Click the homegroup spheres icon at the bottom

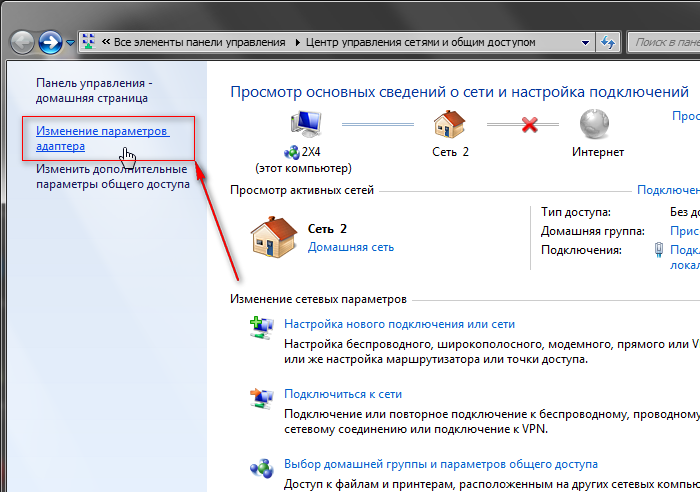262,468
